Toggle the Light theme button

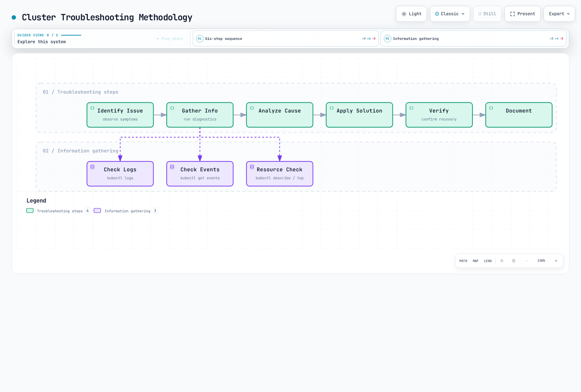point(411,14)
